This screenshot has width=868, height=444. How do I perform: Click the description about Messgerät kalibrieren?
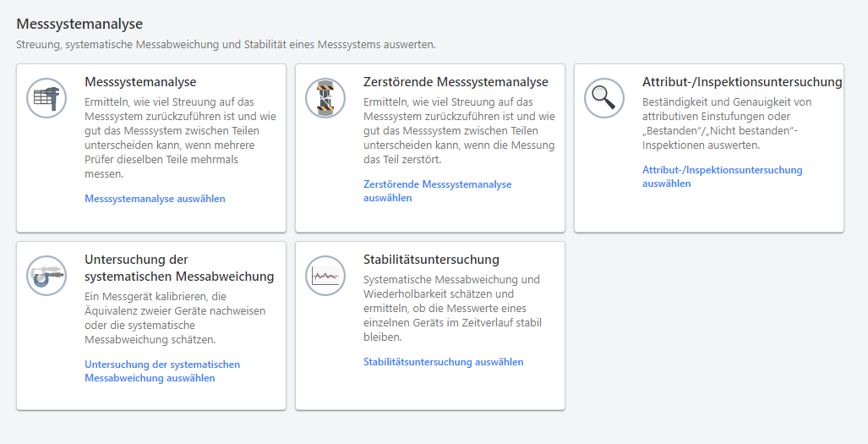point(175,318)
